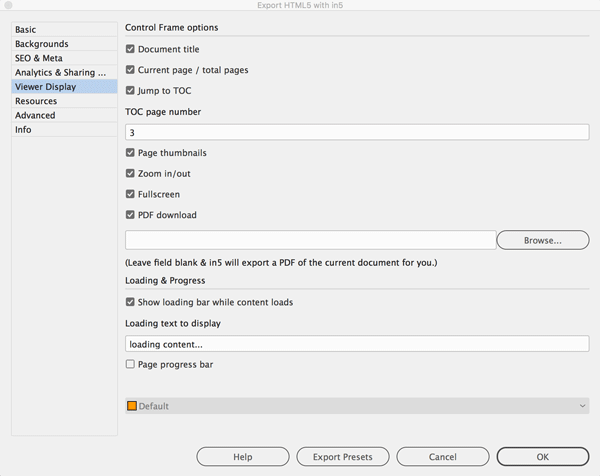Uncheck Zoom in/out option
600x476 pixels.
pos(130,173)
